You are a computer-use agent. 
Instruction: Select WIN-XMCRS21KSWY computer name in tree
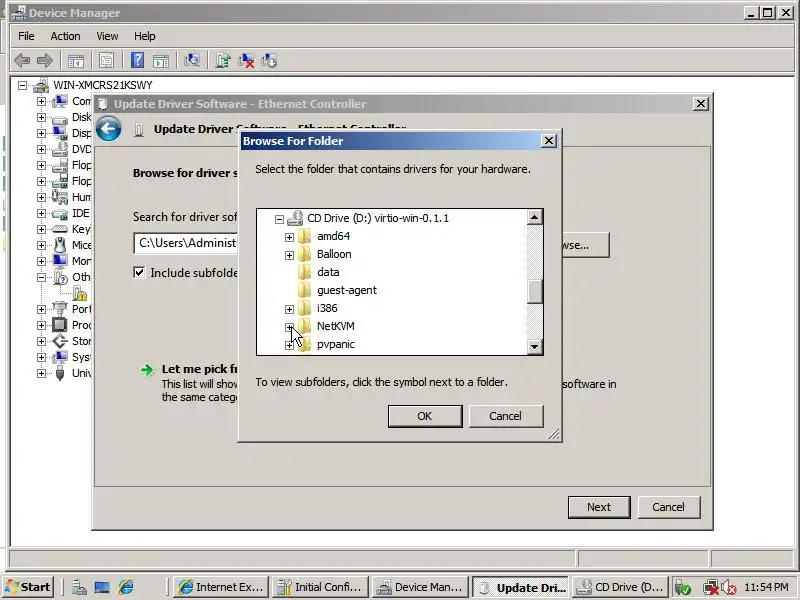(103, 85)
